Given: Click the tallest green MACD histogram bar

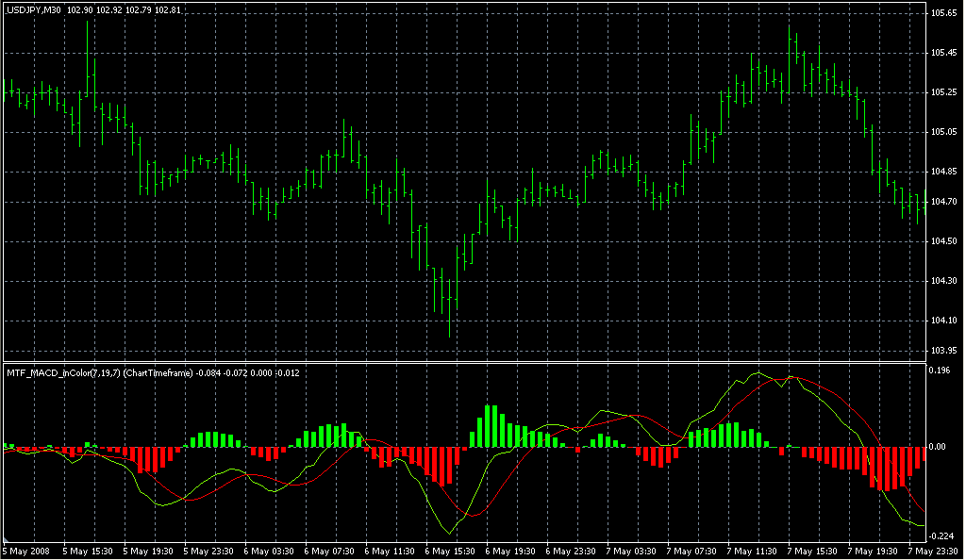Looking at the screenshot, I should [x=490, y=426].
